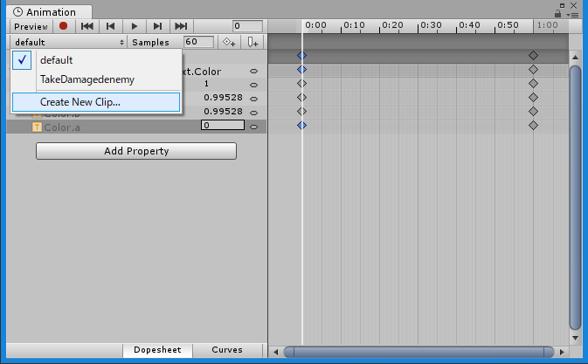Click the current frame number field

pos(247,26)
